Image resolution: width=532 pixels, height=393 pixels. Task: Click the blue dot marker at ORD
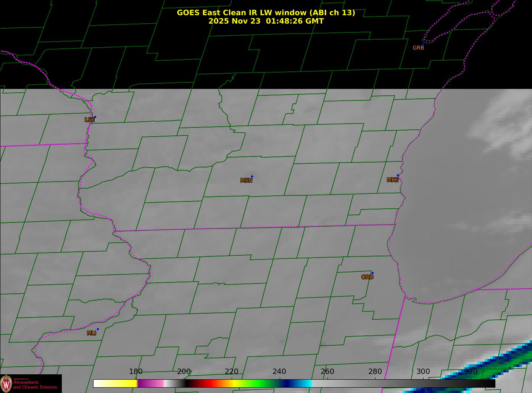point(372,273)
